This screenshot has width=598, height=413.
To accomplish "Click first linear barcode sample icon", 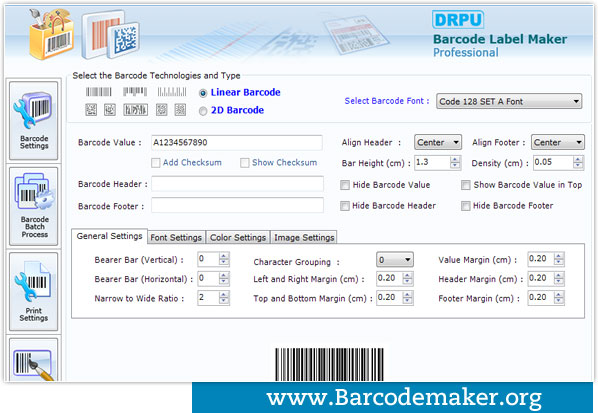I will pyautogui.click(x=98, y=92).
